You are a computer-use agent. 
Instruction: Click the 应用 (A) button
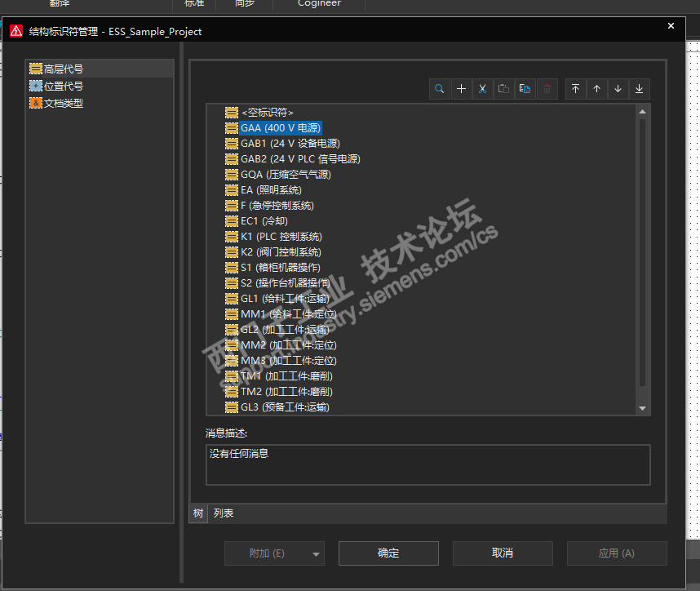tap(617, 553)
